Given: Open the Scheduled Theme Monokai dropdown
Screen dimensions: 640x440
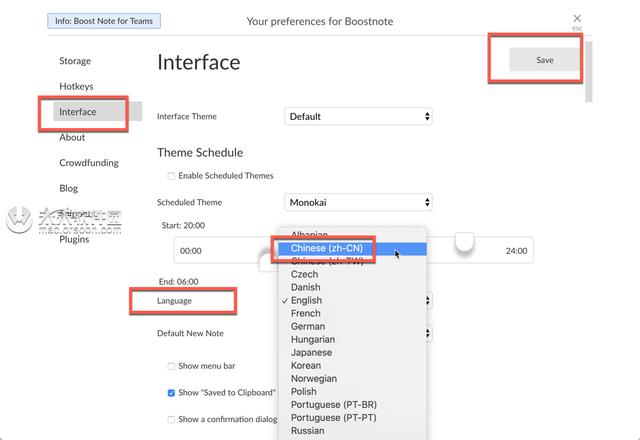Looking at the screenshot, I should 358,202.
